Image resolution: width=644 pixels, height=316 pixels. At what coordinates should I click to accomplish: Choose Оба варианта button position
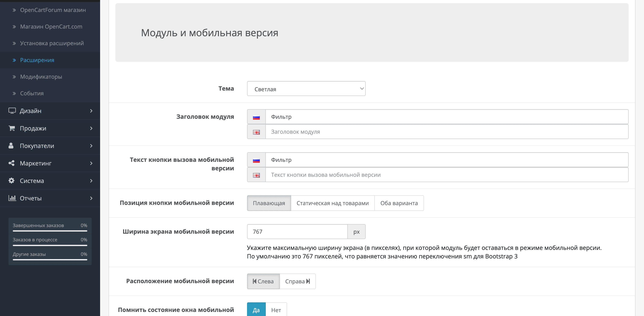click(x=399, y=203)
